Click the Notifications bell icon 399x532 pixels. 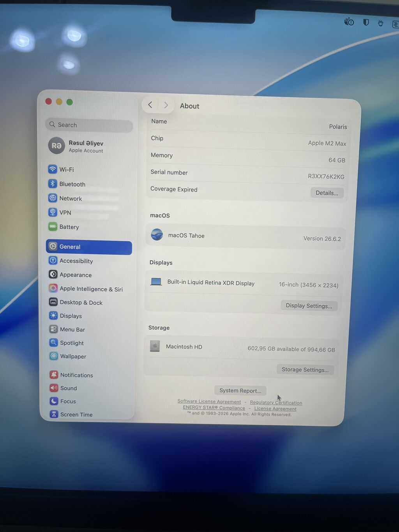coord(54,375)
